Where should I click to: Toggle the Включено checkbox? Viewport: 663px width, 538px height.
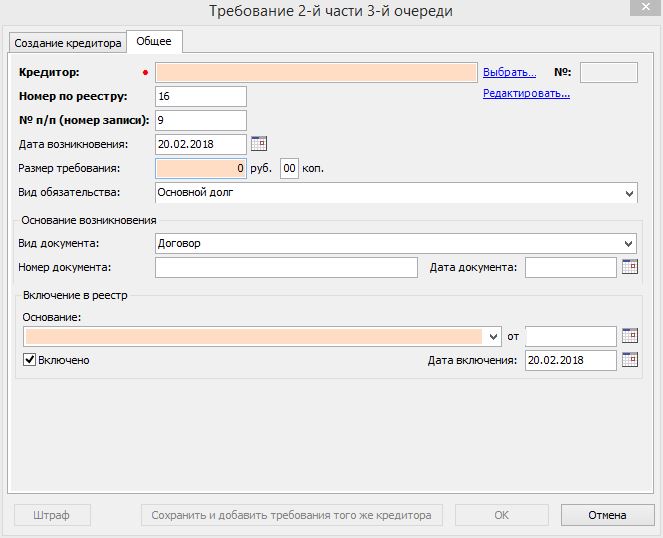click(30, 360)
